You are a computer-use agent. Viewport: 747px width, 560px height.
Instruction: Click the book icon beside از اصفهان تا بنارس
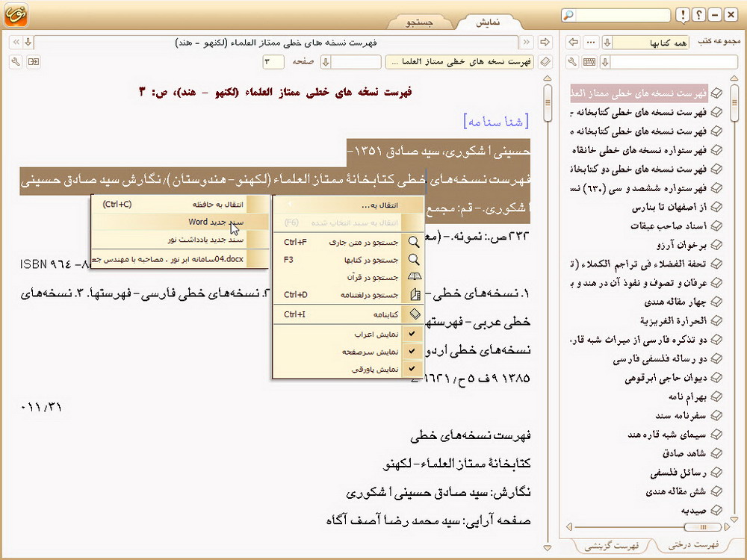[x=716, y=207]
